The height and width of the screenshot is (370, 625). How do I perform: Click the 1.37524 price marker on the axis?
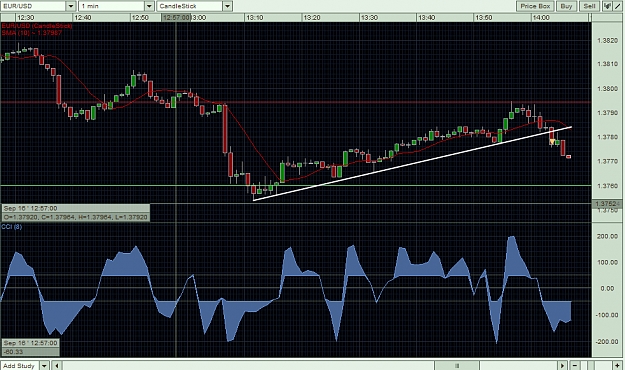tap(607, 204)
